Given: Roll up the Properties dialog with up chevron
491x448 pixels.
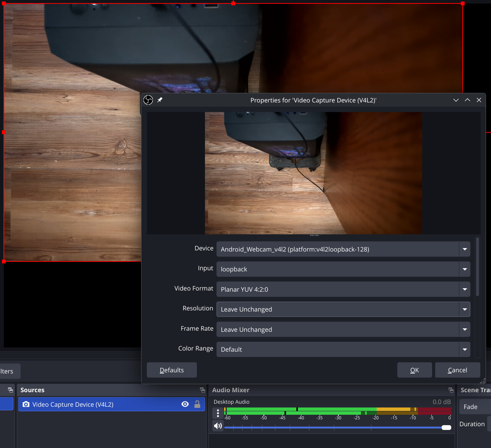Looking at the screenshot, I should pos(467,100).
